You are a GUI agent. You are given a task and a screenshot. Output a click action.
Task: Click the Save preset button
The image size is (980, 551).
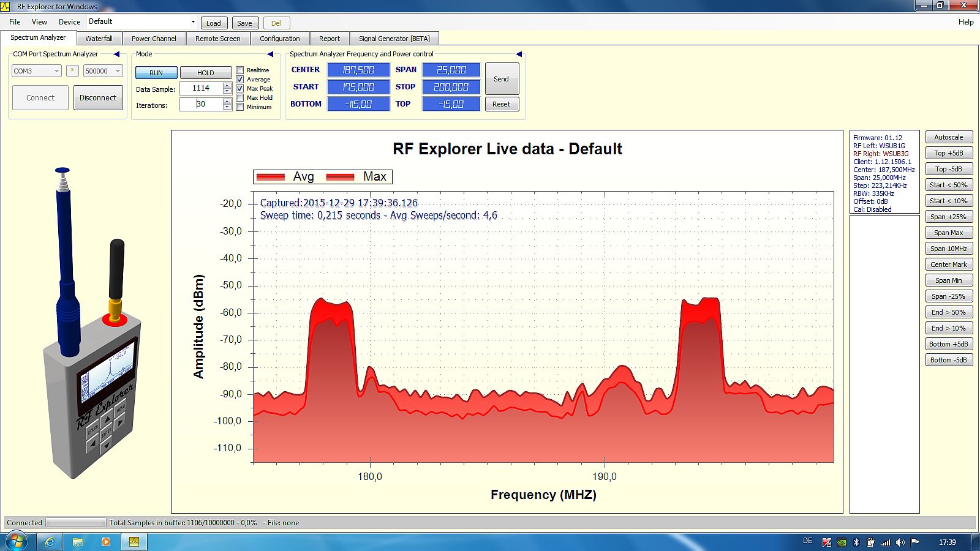(245, 23)
